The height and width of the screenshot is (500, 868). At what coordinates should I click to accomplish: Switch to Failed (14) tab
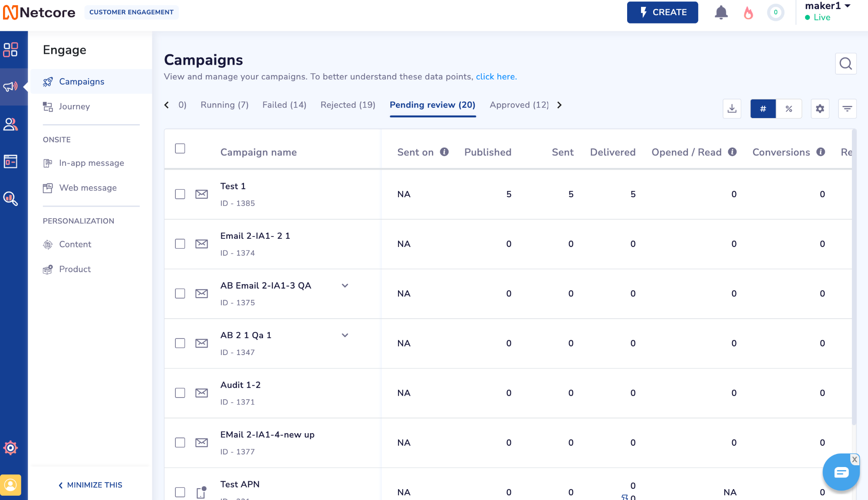pos(284,105)
